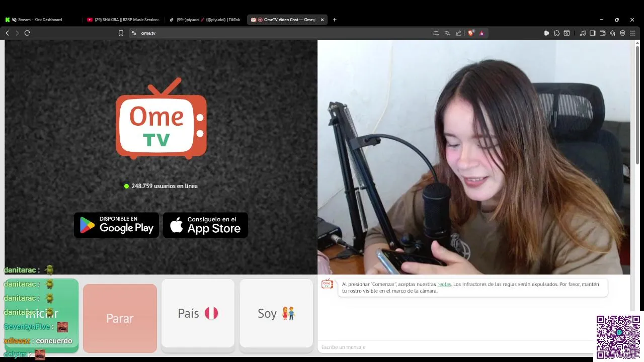Open the Soy gender selector
644x362 pixels.
tap(276, 313)
